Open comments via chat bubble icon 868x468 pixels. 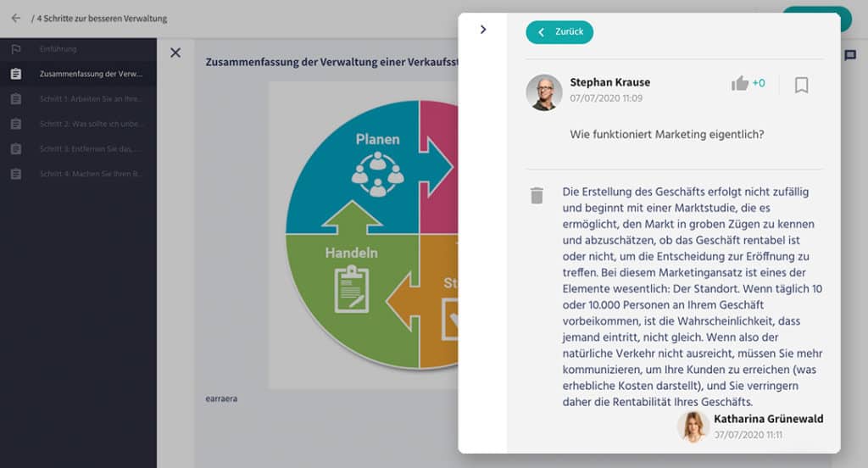tap(849, 55)
